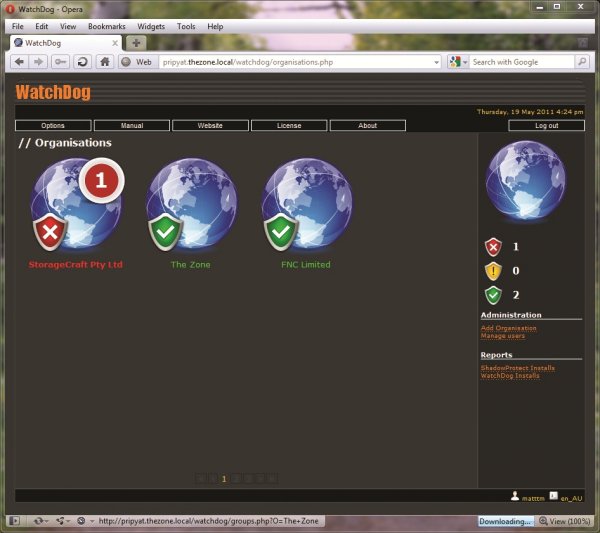Open the Edit menu
The height and width of the screenshot is (533, 600).
point(42,26)
